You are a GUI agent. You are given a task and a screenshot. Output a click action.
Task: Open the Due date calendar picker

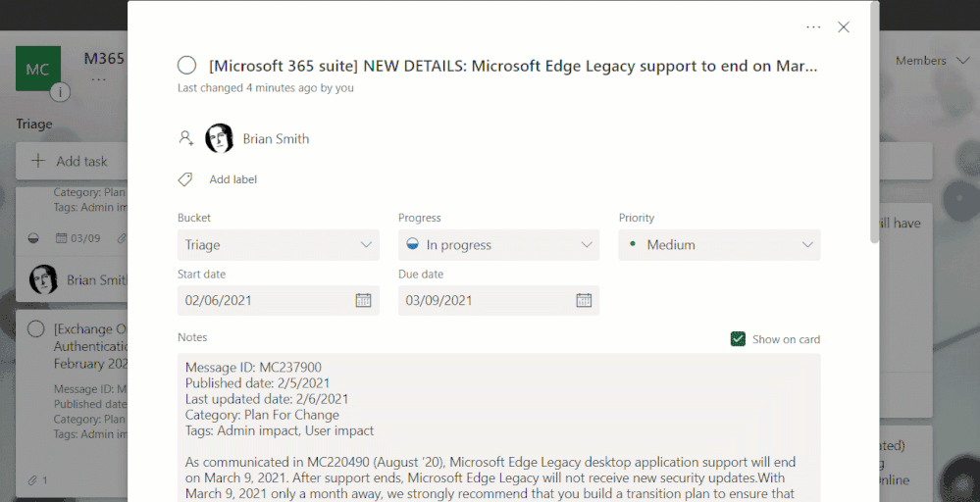[584, 300]
